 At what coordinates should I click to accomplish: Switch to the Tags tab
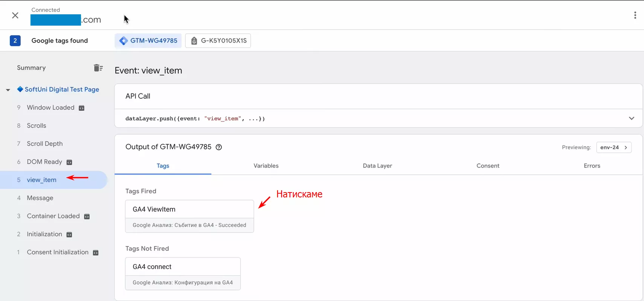pos(163,166)
